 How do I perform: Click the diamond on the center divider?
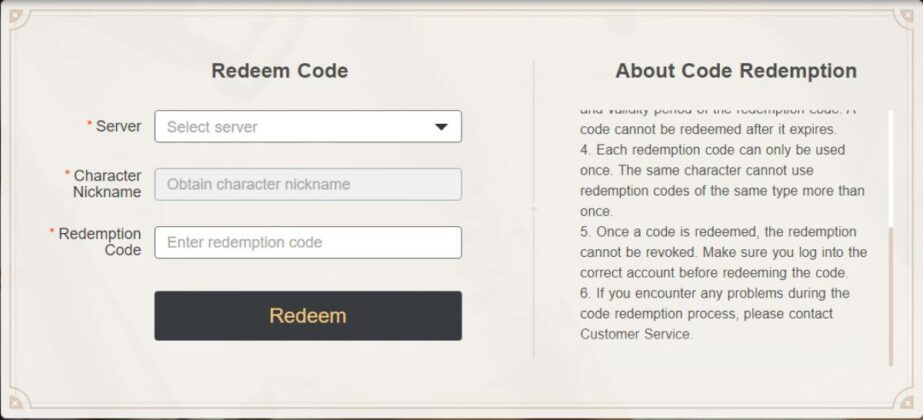coord(534,209)
